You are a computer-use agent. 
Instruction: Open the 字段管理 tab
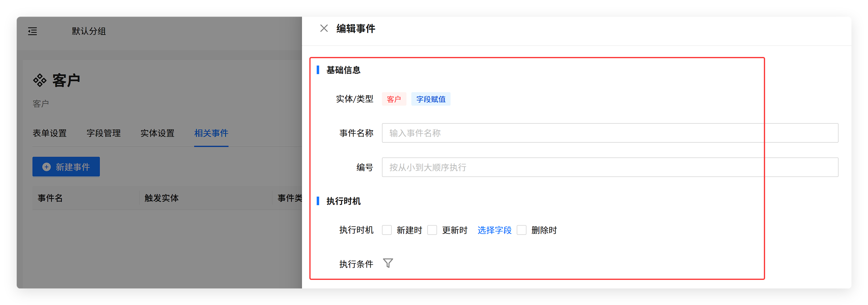(104, 133)
